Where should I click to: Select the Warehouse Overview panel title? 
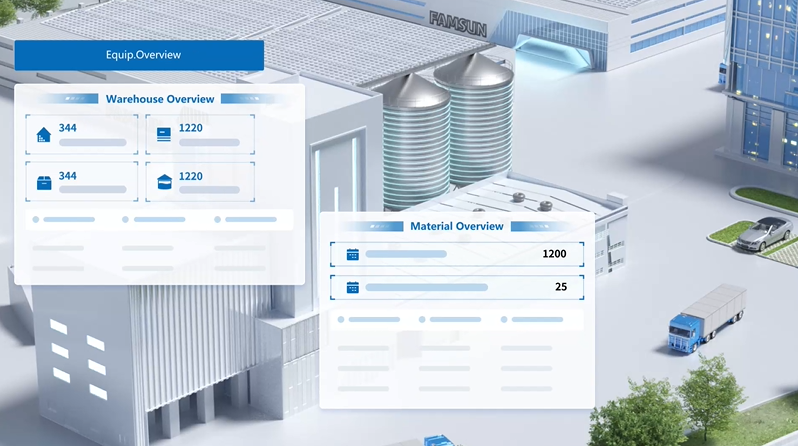(160, 99)
